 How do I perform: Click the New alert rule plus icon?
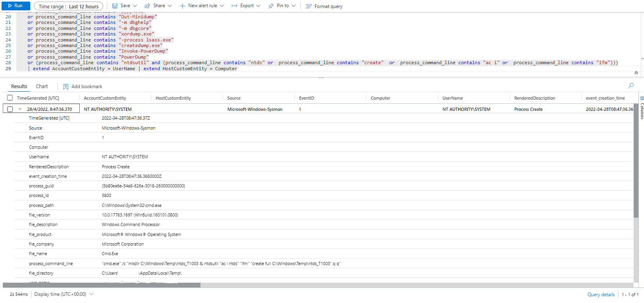tap(183, 6)
